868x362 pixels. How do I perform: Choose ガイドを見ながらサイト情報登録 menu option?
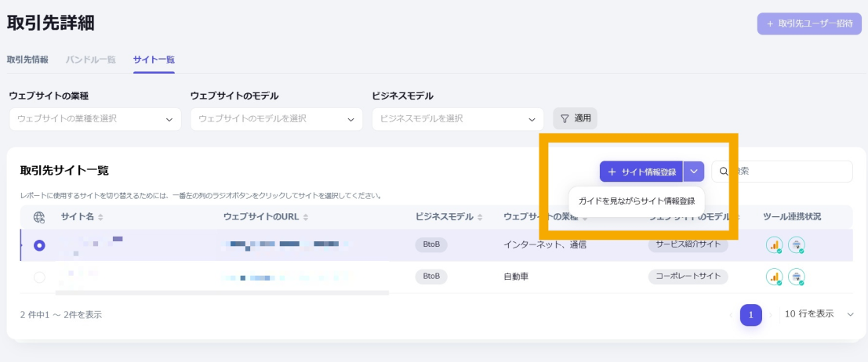pos(637,201)
